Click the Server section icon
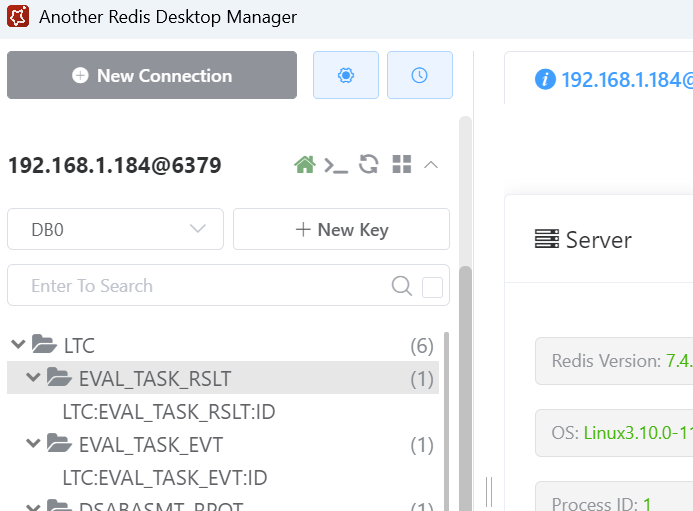The width and height of the screenshot is (693, 511). pyautogui.click(x=547, y=239)
